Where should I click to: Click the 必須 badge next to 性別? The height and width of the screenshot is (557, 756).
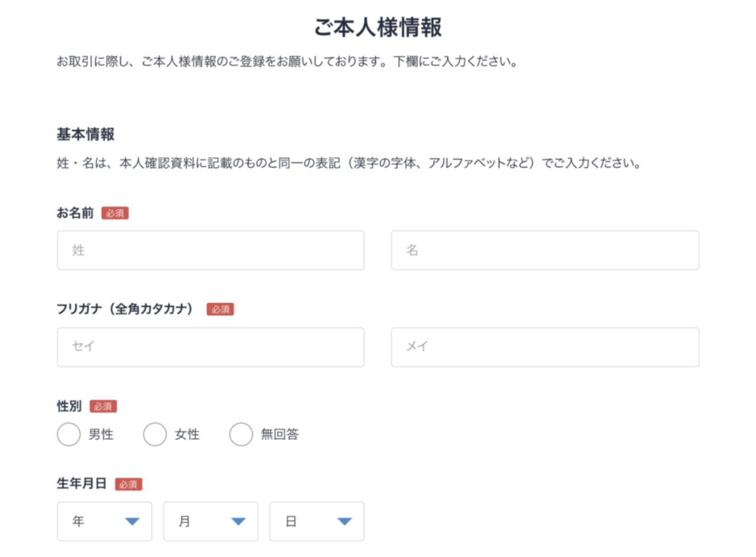click(x=103, y=407)
